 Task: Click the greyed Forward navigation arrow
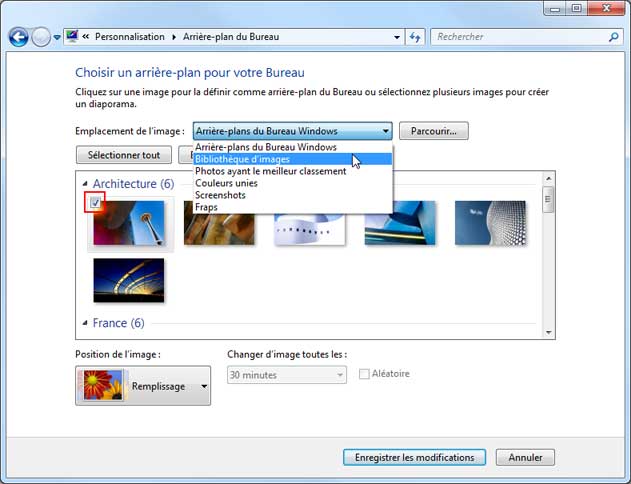click(41, 37)
